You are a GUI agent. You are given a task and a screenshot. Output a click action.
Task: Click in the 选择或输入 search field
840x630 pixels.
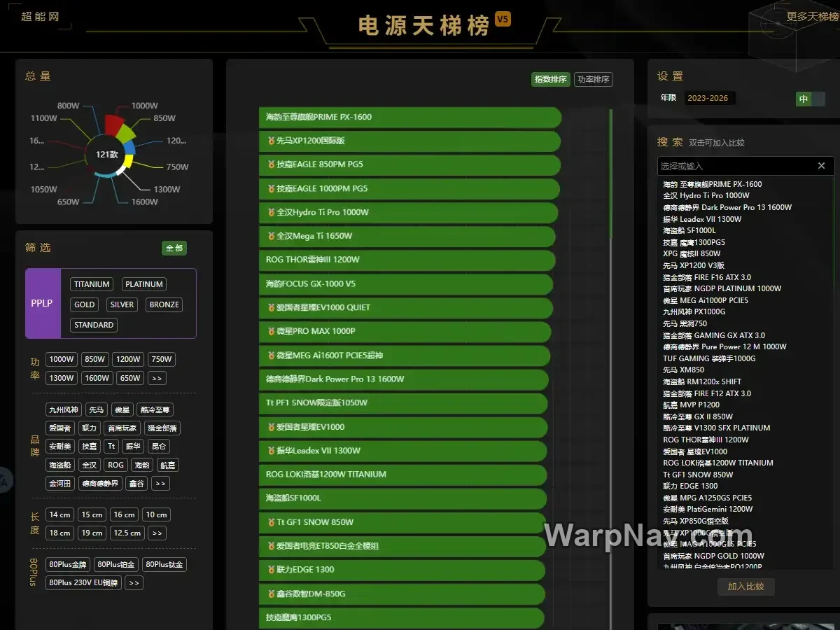736,166
